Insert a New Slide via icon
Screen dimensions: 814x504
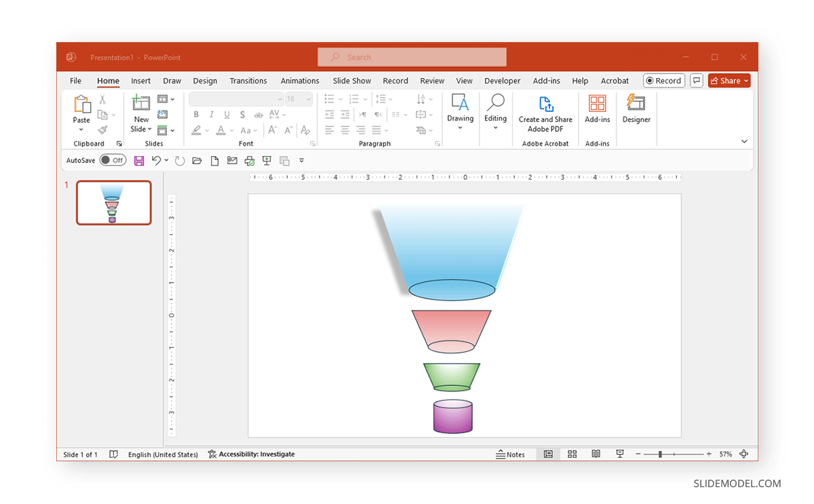click(x=141, y=104)
